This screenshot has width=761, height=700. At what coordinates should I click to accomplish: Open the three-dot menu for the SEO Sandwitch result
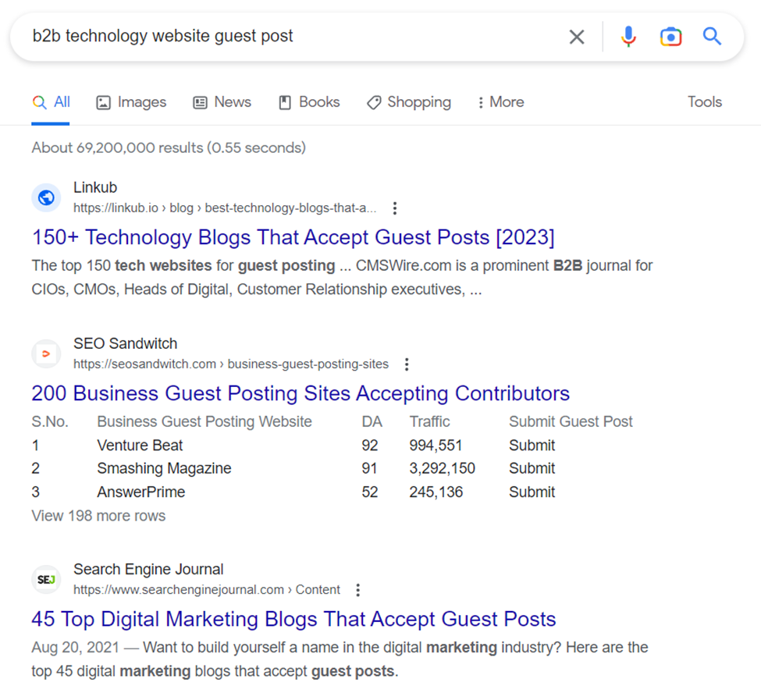pyautogui.click(x=407, y=364)
